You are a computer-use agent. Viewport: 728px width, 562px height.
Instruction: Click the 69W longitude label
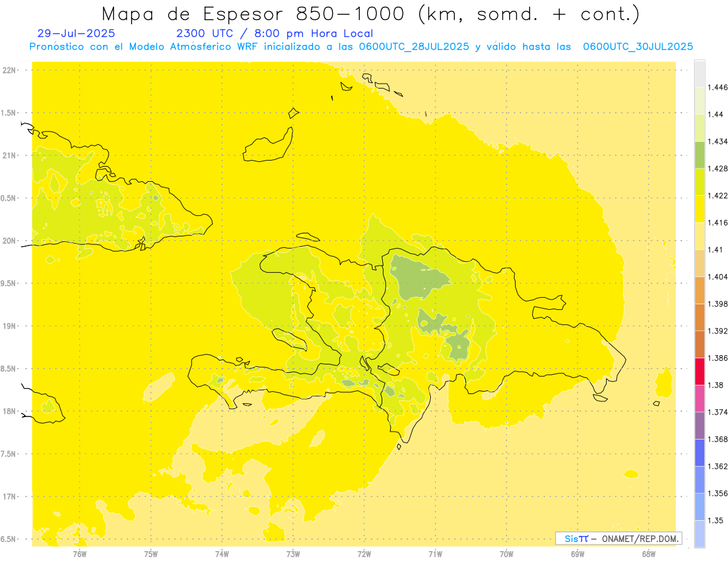click(578, 554)
